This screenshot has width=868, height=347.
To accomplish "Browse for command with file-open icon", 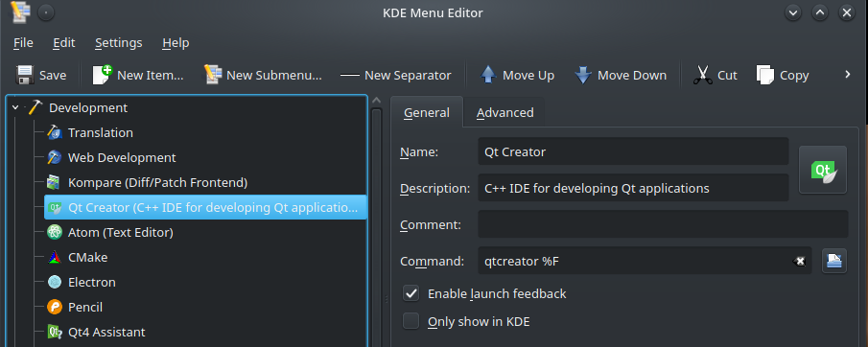I will tap(834, 260).
